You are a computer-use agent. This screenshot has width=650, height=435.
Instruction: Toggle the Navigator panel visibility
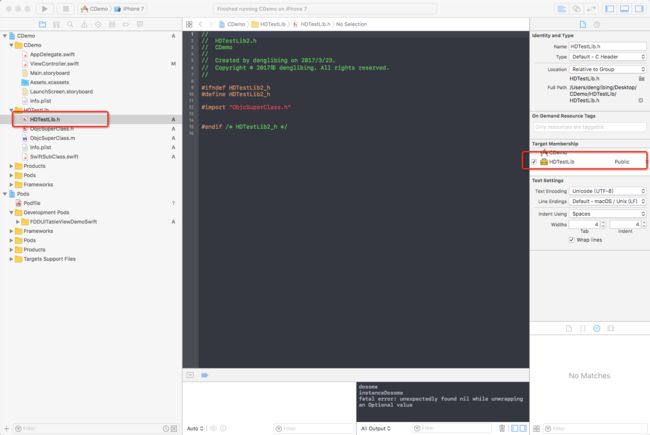tap(610, 9)
